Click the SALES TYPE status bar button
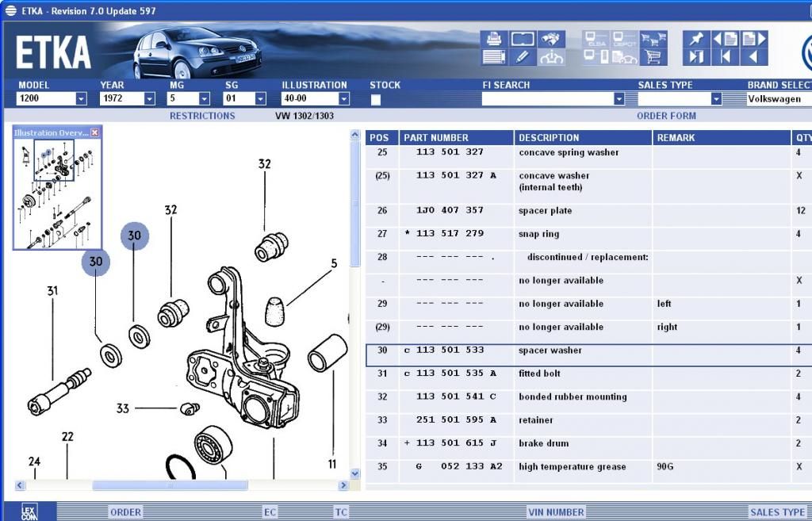The width and height of the screenshot is (812, 521). point(777,512)
